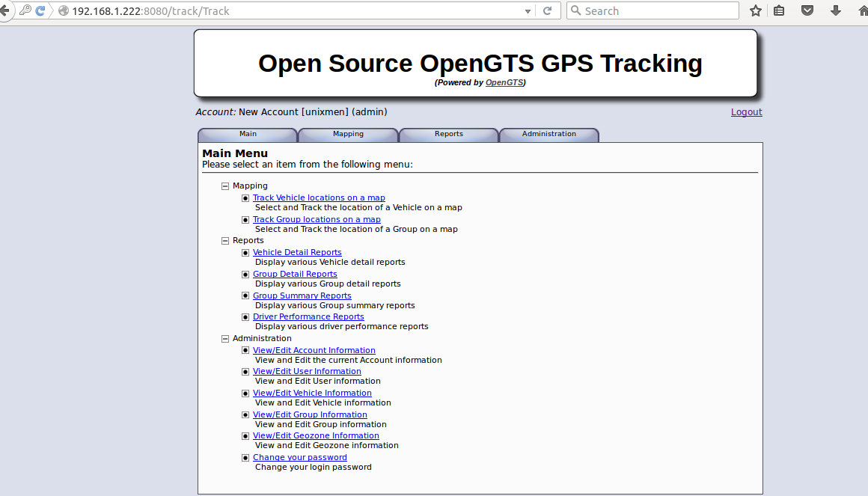Open View/Edit User Information
The height and width of the screenshot is (496, 868).
tap(307, 372)
